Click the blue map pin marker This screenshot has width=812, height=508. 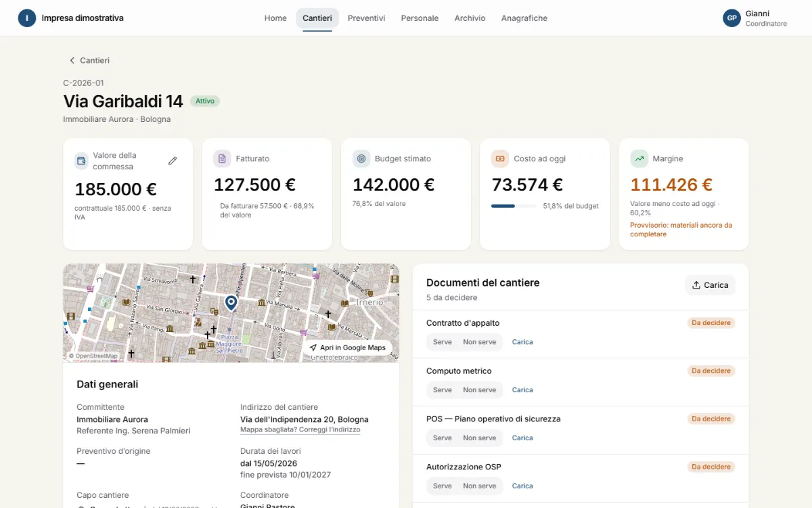(x=231, y=303)
